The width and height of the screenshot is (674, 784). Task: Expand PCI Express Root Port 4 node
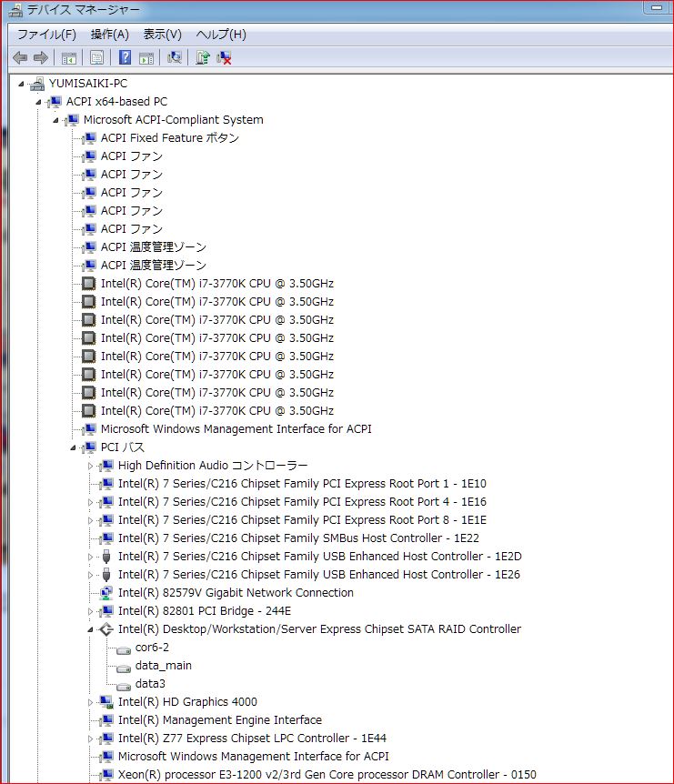(x=90, y=502)
